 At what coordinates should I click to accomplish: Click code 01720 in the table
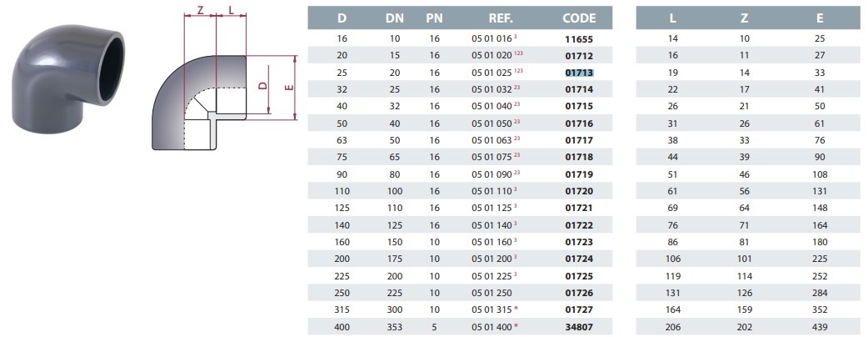(579, 191)
